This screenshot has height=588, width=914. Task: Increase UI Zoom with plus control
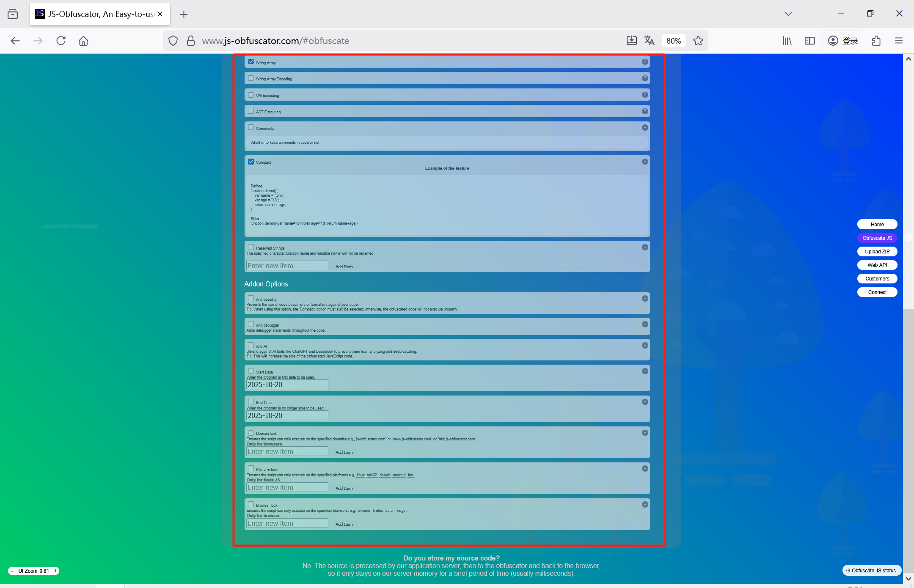tap(55, 571)
